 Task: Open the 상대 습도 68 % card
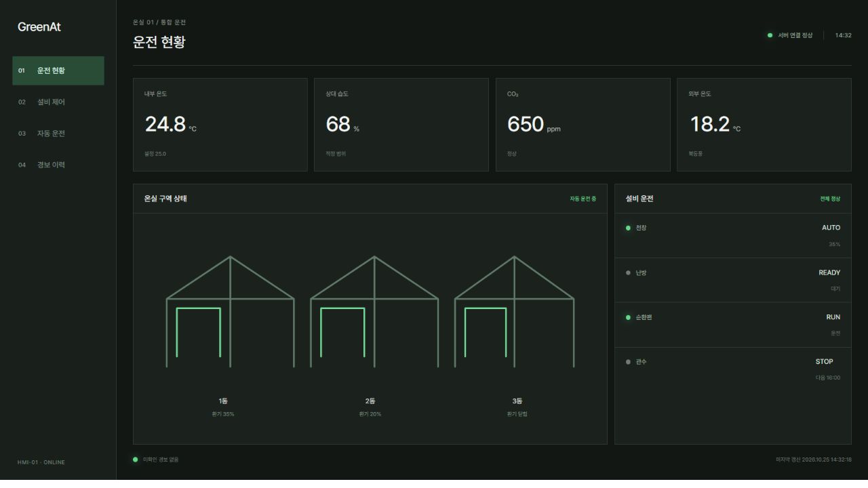click(x=401, y=125)
